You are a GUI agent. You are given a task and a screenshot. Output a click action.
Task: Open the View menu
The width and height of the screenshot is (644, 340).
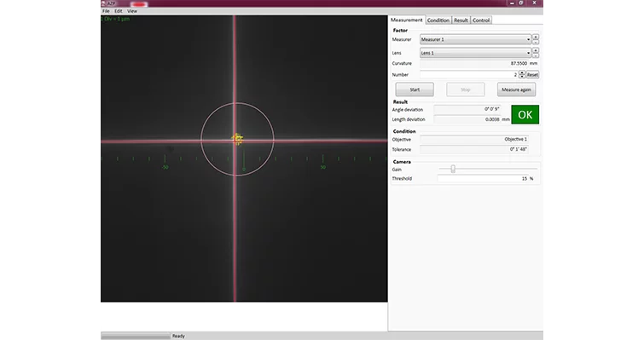pyautogui.click(x=132, y=11)
